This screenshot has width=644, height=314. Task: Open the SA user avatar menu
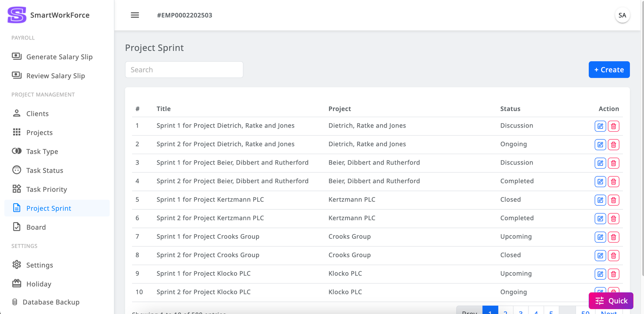click(x=622, y=15)
